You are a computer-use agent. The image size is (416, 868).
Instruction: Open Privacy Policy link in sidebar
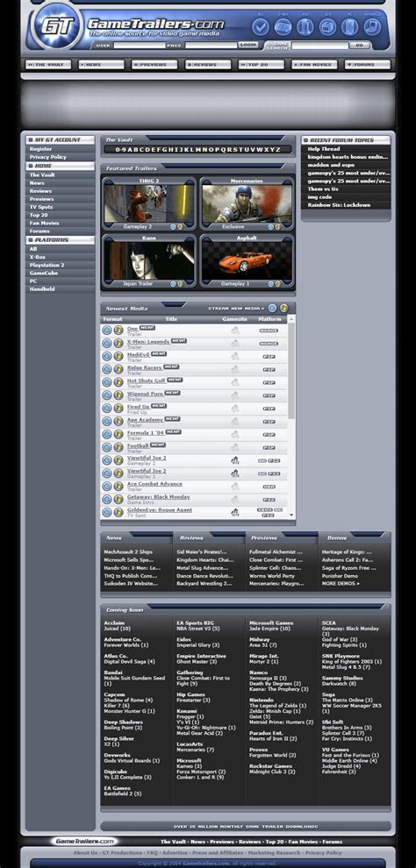(47, 157)
